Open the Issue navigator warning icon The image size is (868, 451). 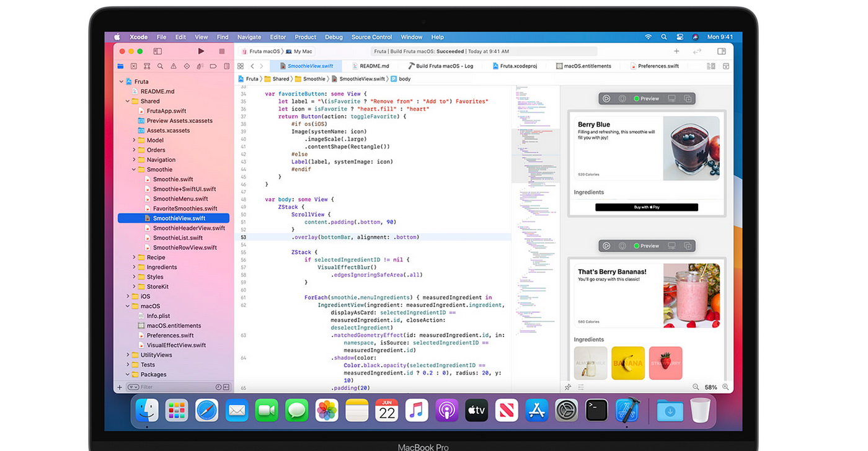174,66
